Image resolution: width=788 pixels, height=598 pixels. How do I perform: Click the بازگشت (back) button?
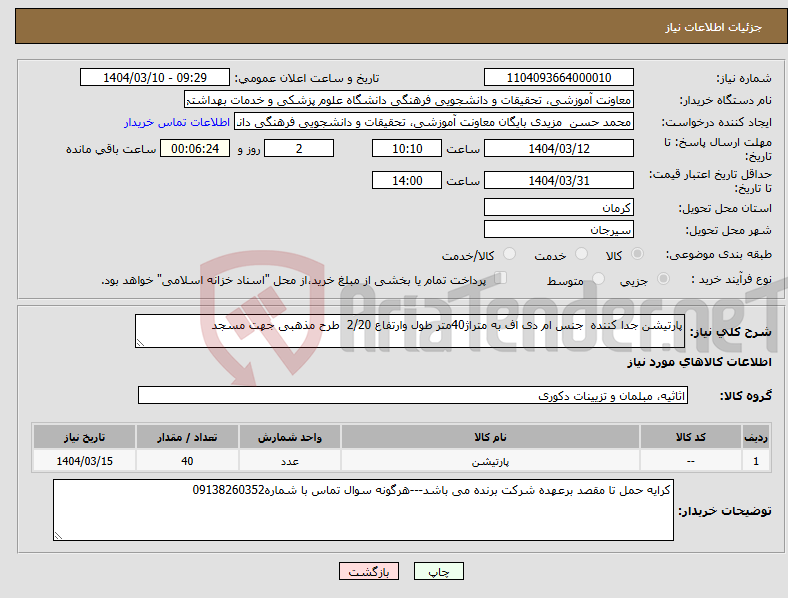[x=369, y=571]
